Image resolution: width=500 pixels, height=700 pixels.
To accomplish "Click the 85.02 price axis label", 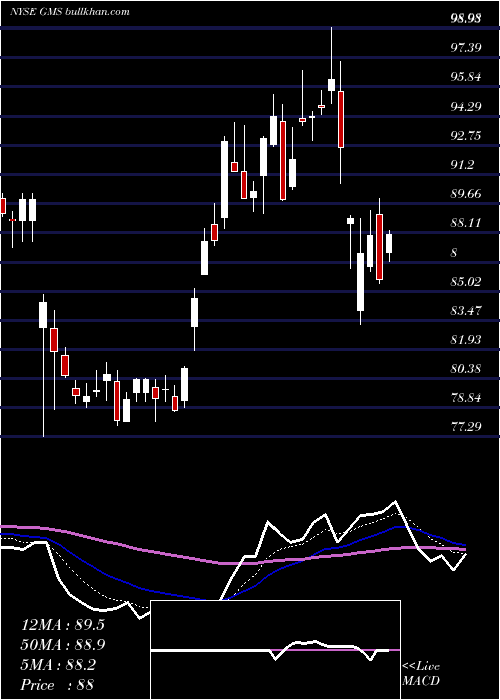I will pos(466,282).
